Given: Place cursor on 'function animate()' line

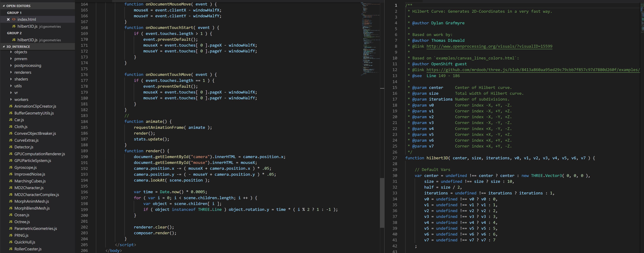Looking at the screenshot, I should coord(148,121).
